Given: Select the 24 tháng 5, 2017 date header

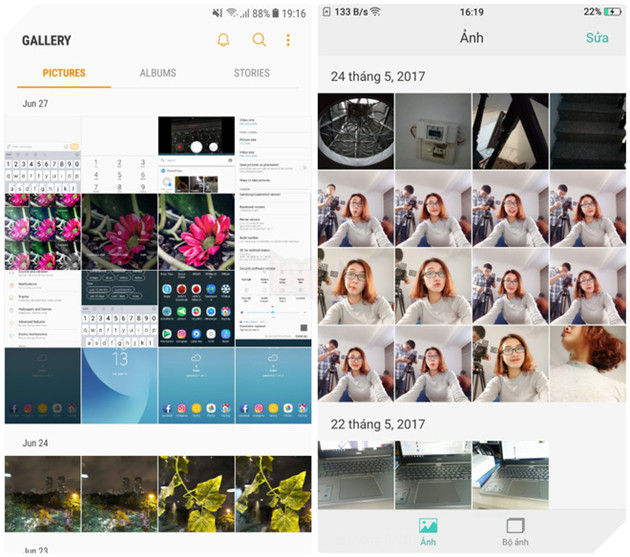Looking at the screenshot, I should point(369,76).
